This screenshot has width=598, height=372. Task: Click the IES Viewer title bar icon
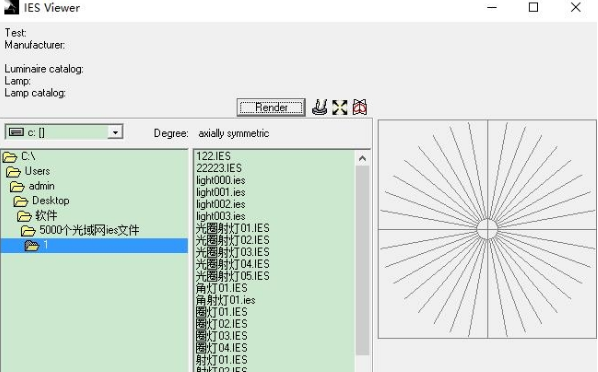click(11, 7)
